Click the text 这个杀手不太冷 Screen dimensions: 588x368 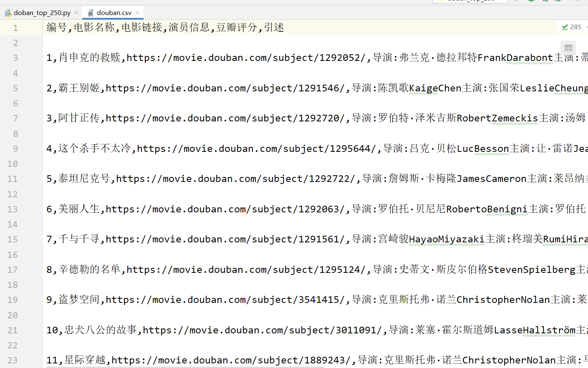click(x=95, y=149)
